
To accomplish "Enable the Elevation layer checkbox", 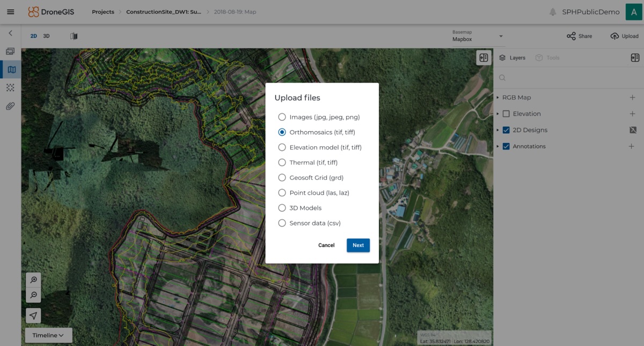I will click(x=506, y=114).
